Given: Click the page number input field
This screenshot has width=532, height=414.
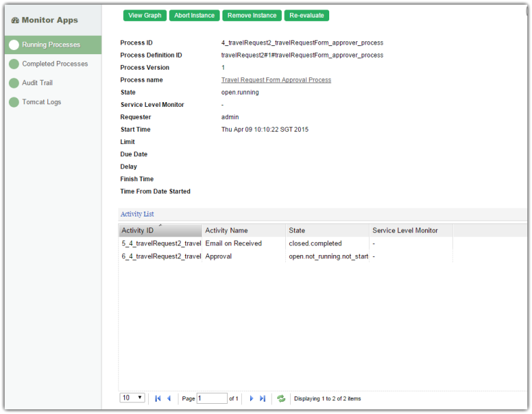Looking at the screenshot, I should pos(212,398).
